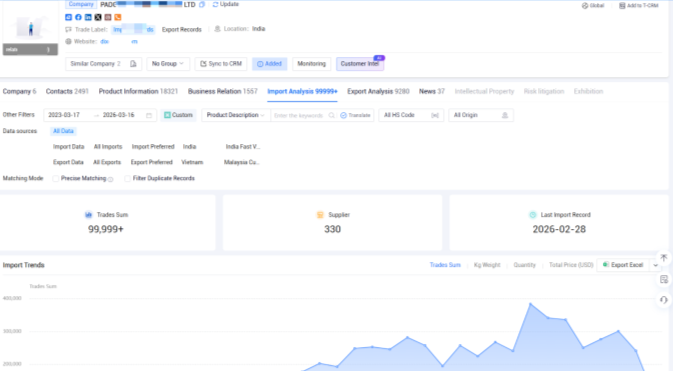Switch the trend chart to Total Price (USD)
The width and height of the screenshot is (673, 371).
click(x=571, y=265)
